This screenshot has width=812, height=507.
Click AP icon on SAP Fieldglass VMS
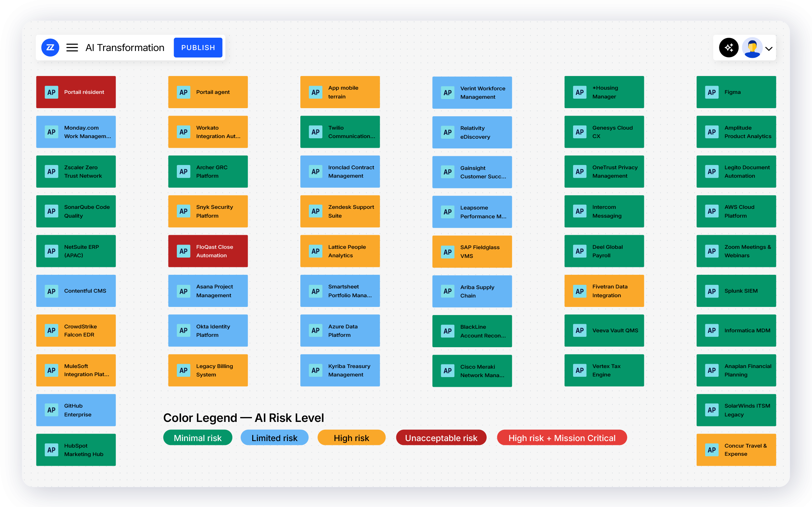[x=448, y=252]
